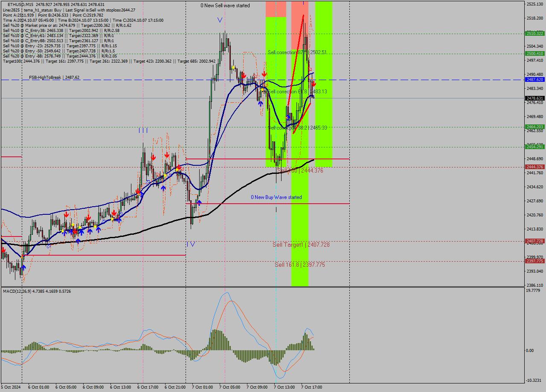Viewport: 546px width, 392px height.
Task: Click the black 2478.631 current price tag
Action: pos(534,98)
